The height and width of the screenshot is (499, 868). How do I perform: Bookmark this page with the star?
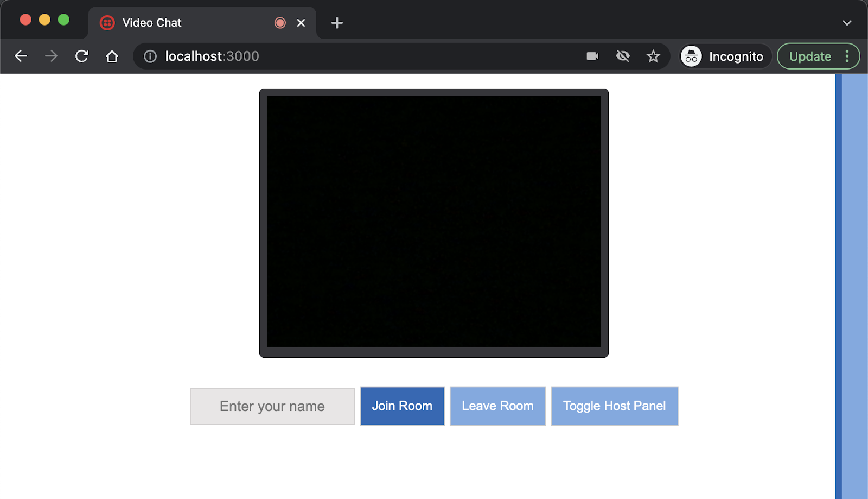click(653, 56)
